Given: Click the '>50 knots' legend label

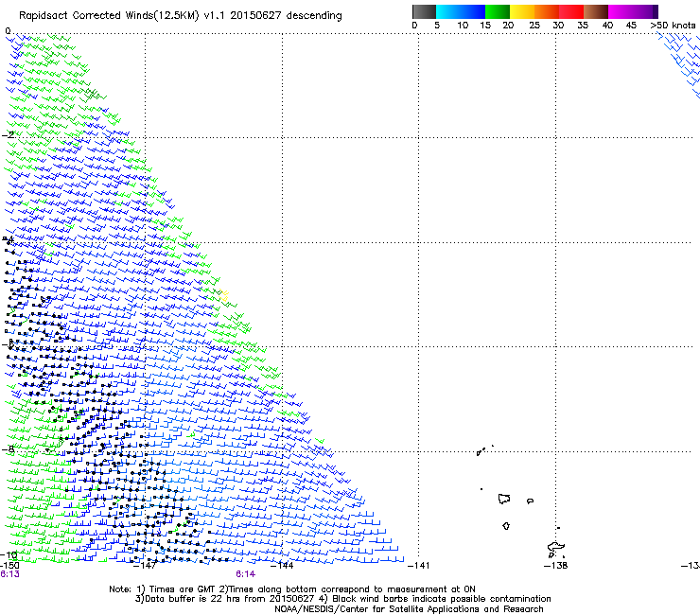Looking at the screenshot, I should pyautogui.click(x=673, y=26).
